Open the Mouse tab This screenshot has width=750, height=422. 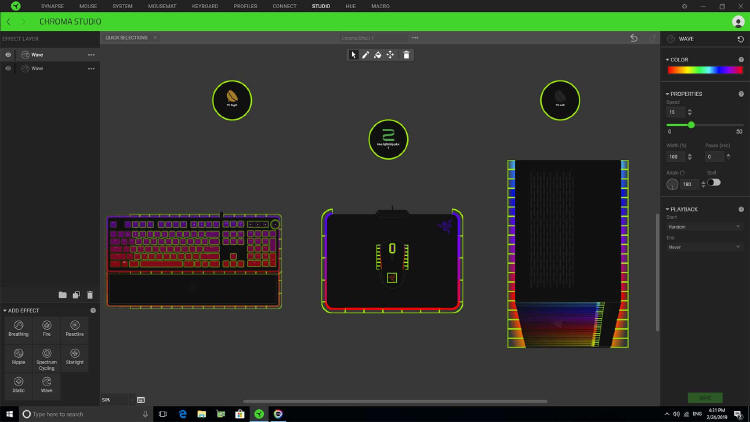88,6
